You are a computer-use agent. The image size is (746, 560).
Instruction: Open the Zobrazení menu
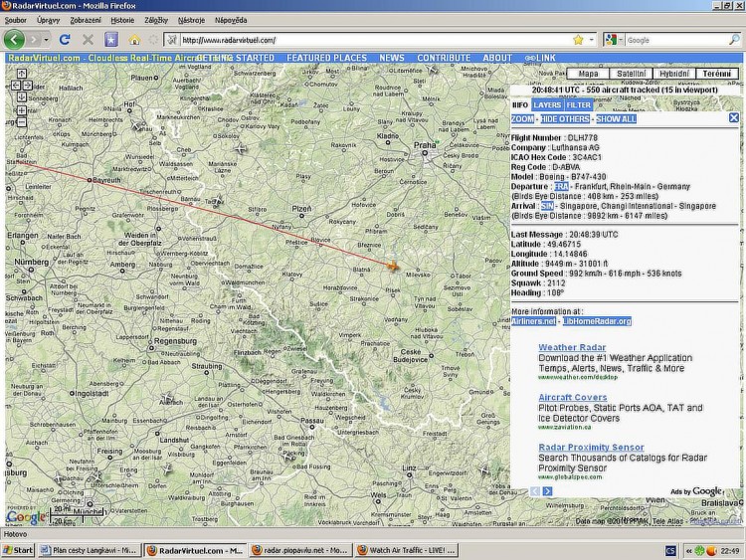pos(86,20)
